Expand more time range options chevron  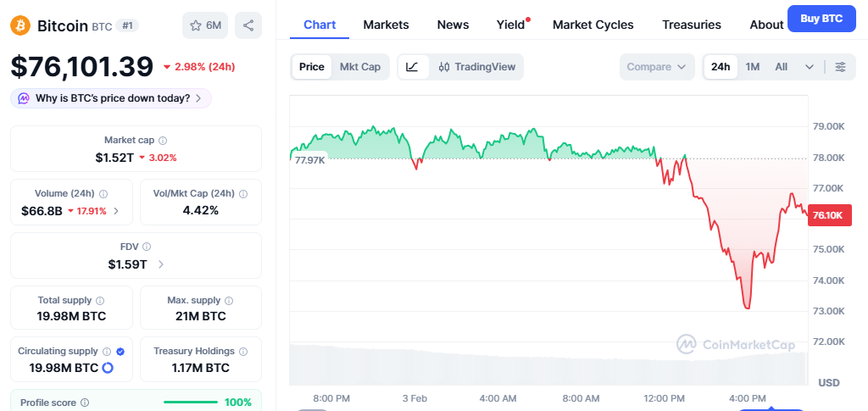[x=810, y=67]
